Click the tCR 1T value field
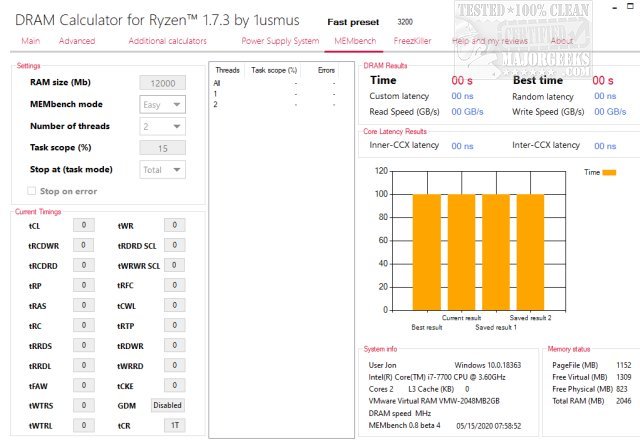640x448 pixels. [175, 425]
